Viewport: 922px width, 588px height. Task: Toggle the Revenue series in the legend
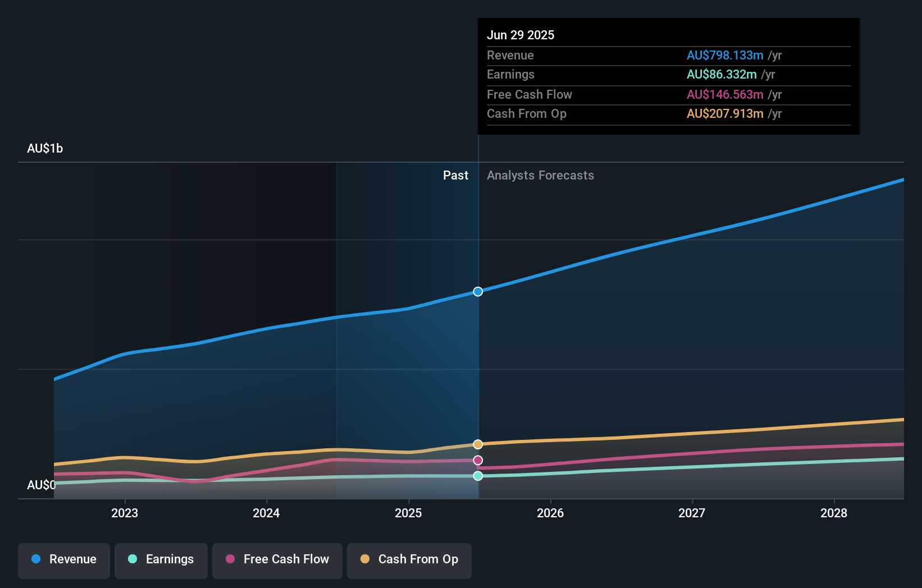pyautogui.click(x=63, y=559)
